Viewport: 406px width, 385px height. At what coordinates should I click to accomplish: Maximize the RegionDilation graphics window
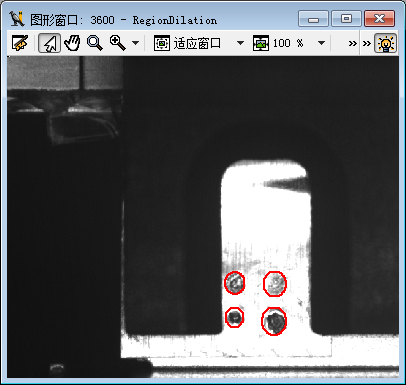pos(347,18)
